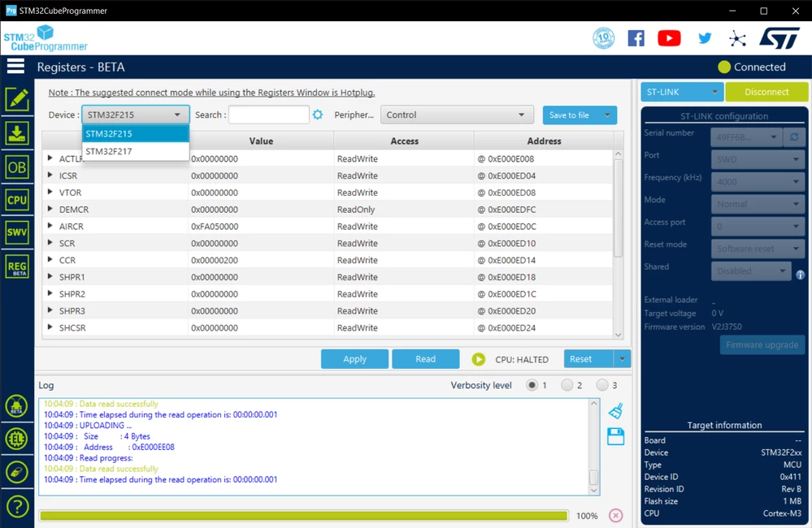Viewport: 812px width, 528px height.
Task: Open the ST-LINK interface dropdown
Action: tap(682, 92)
